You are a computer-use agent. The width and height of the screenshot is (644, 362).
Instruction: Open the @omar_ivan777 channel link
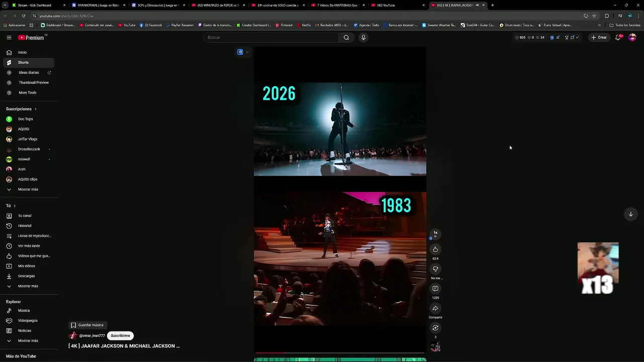tap(92, 336)
